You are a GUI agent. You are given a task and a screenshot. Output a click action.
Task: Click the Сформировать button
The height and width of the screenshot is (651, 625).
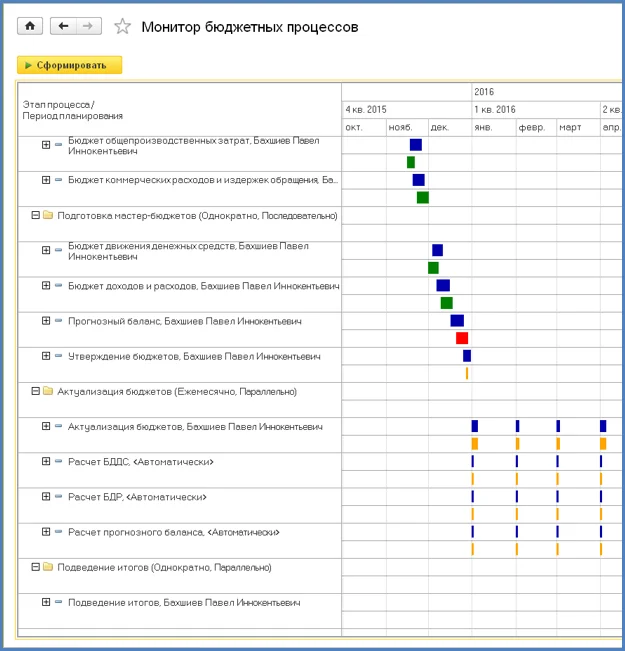(x=69, y=65)
